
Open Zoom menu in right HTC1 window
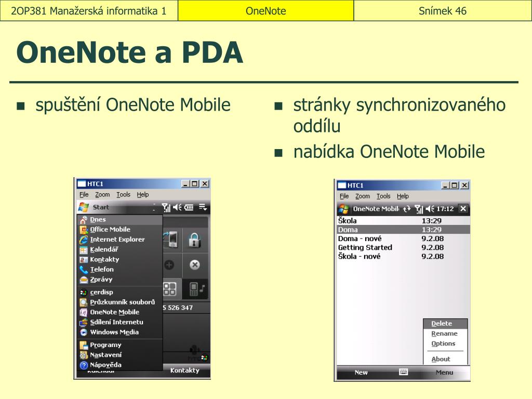tap(362, 196)
